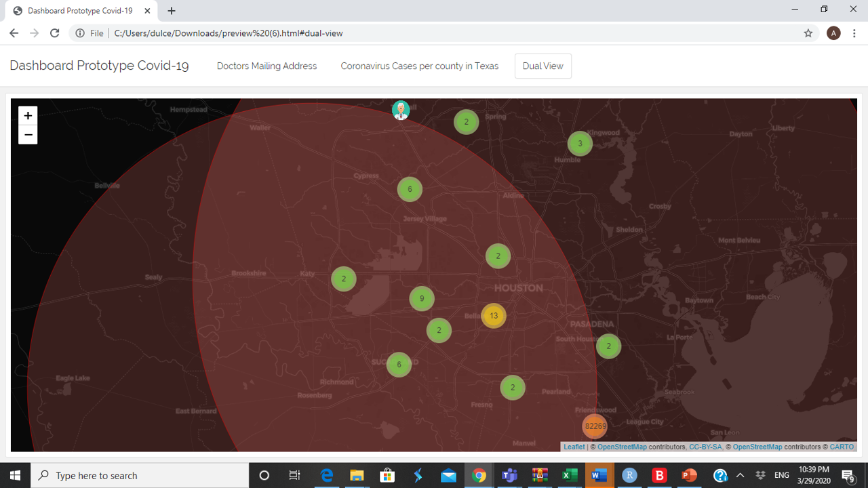Switch to Word in taskbar
This screenshot has width=868, height=488.
(599, 475)
